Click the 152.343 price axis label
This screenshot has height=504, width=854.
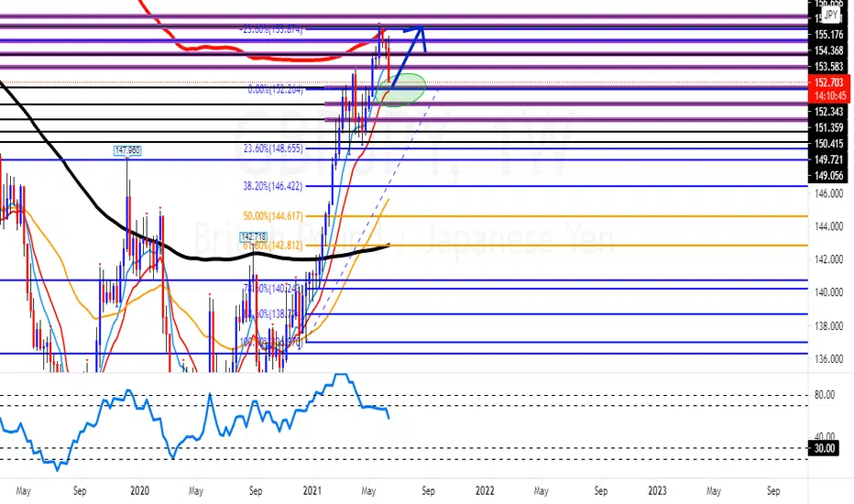pos(828,112)
